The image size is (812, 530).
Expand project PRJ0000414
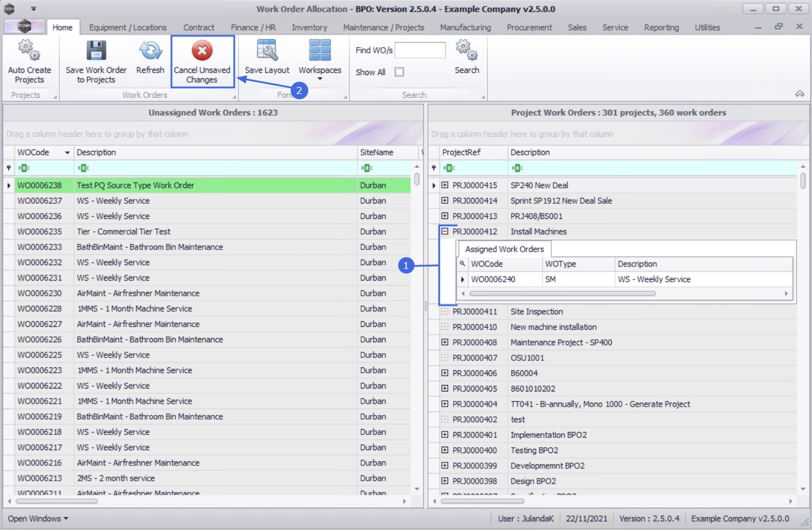pyautogui.click(x=445, y=200)
